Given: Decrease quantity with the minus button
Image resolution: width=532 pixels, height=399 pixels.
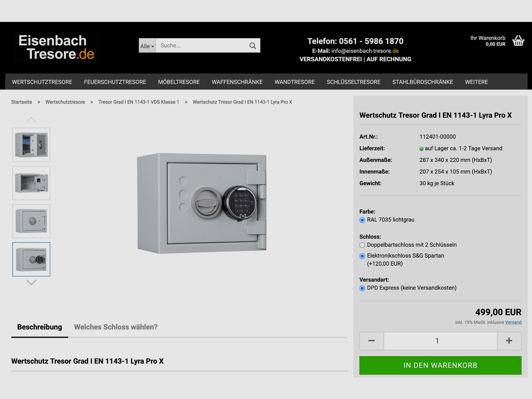Looking at the screenshot, I should [x=371, y=341].
